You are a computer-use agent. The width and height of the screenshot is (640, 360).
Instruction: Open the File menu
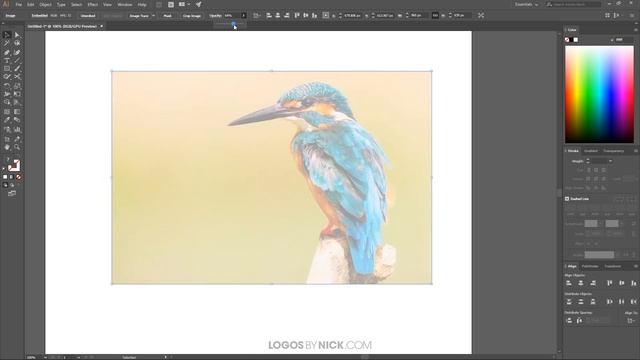tap(19, 4)
